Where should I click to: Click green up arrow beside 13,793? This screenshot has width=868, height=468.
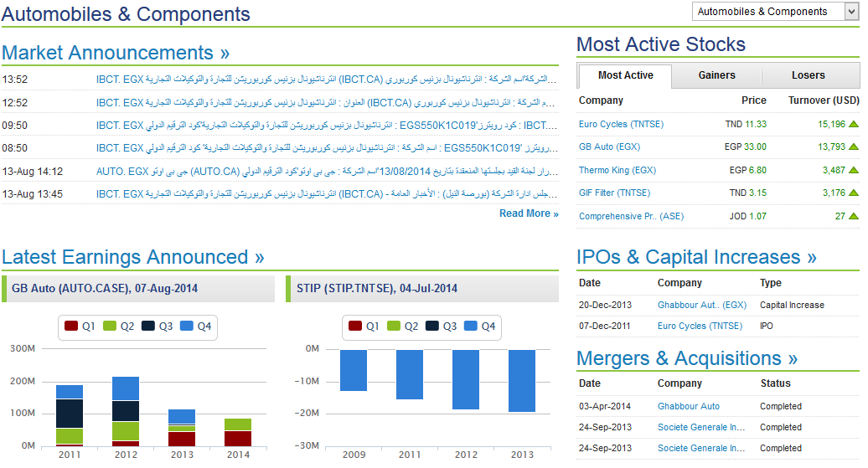[x=854, y=147]
